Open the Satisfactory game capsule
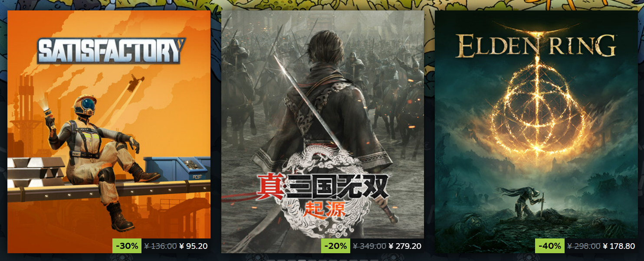The width and height of the screenshot is (644, 261). (109, 131)
